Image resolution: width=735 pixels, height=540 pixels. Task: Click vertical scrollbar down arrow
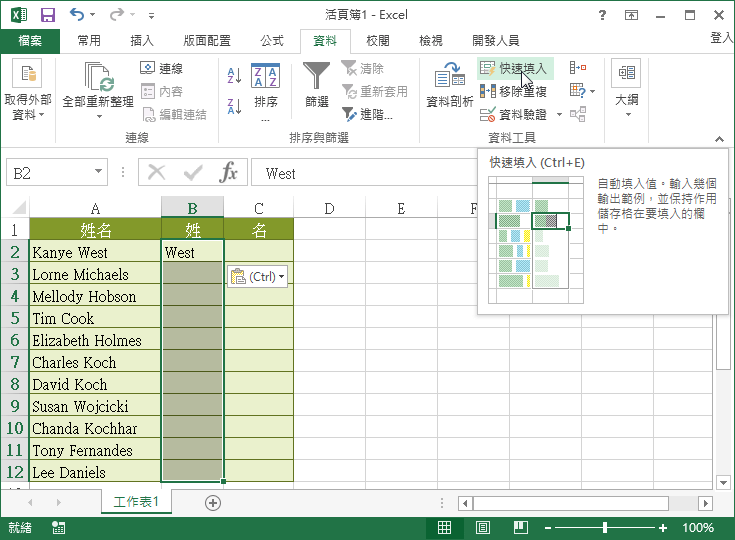pos(723,482)
